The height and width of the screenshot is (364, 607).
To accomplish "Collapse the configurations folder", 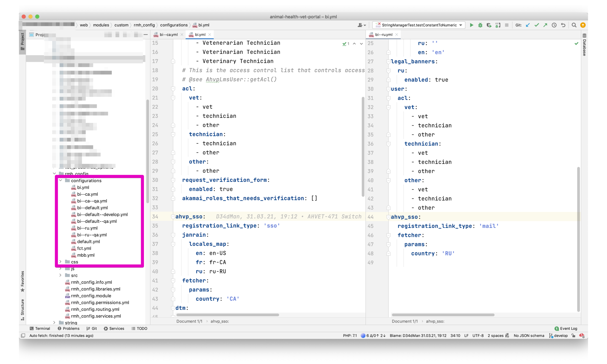I will coord(61,180).
